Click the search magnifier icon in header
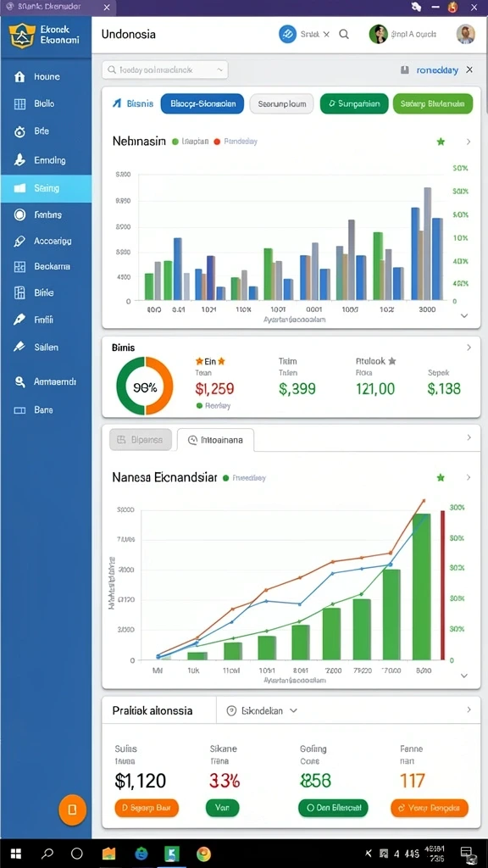The height and width of the screenshot is (868, 488). click(344, 34)
